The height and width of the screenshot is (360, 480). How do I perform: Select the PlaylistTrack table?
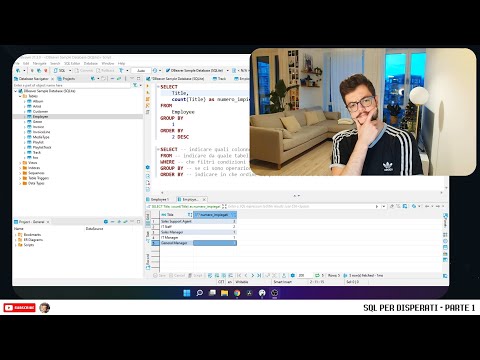click(42, 147)
